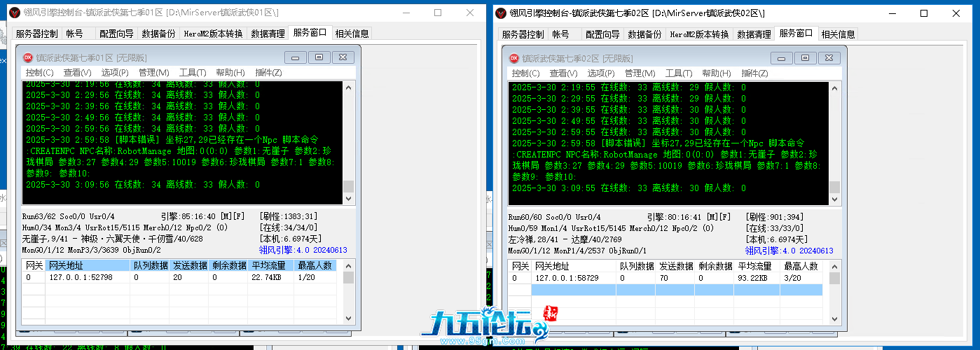Click 最高人数 column header in 02区 table

(x=803, y=267)
